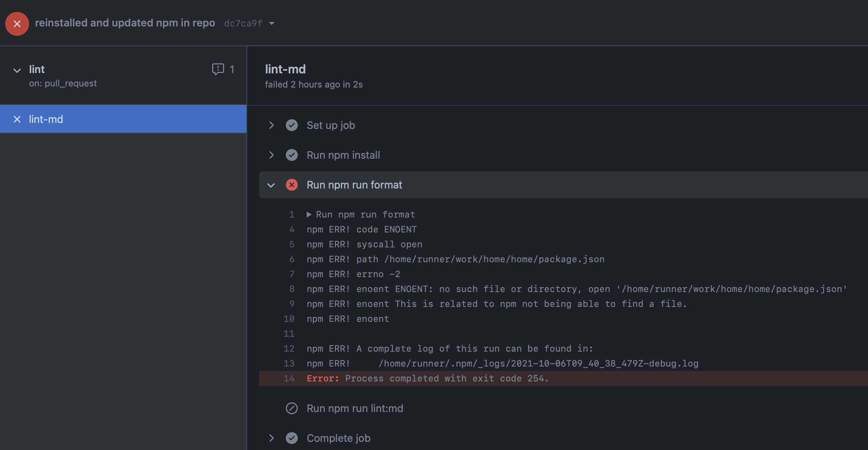Click the lint-md job title heading
Viewport: 868px width, 450px height.
285,69
